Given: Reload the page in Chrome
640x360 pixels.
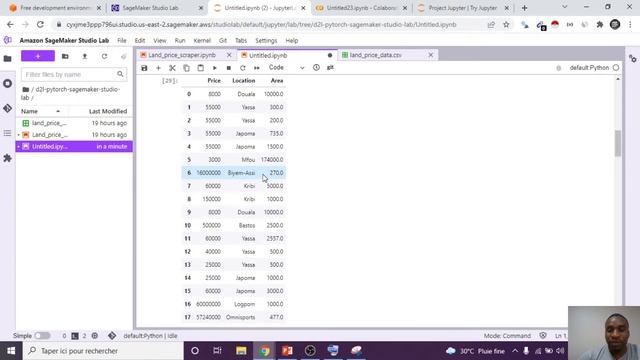Looking at the screenshot, I should pos(40,24).
